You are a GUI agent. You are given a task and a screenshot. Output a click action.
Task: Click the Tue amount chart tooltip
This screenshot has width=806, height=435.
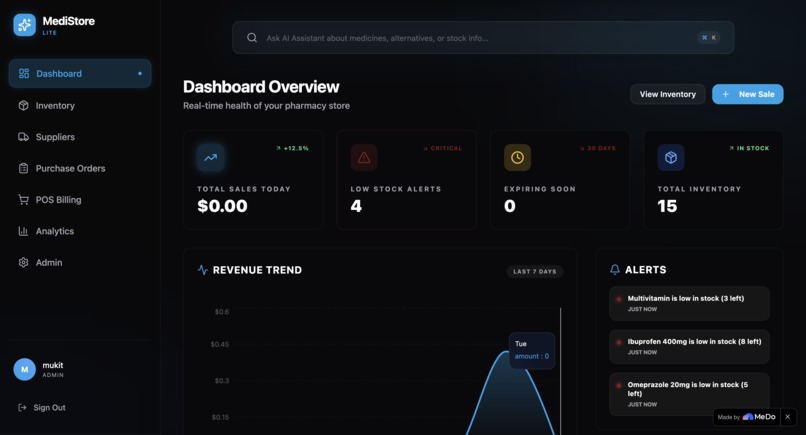532,350
